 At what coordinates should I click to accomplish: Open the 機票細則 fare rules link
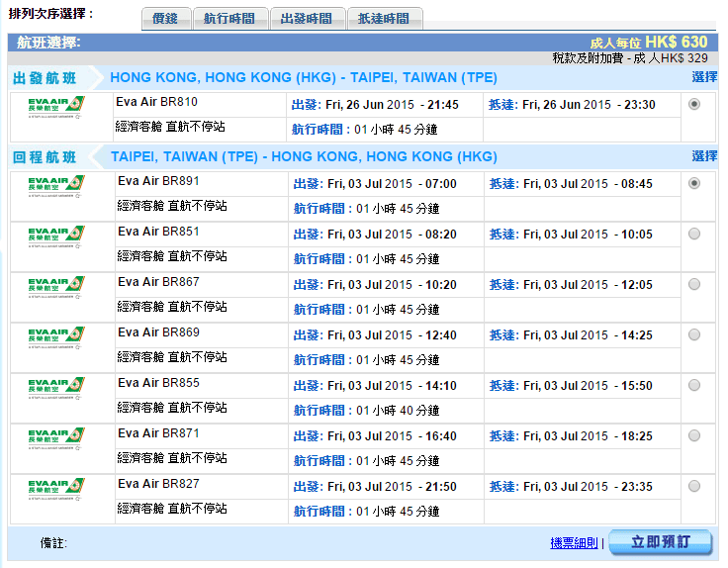(574, 542)
